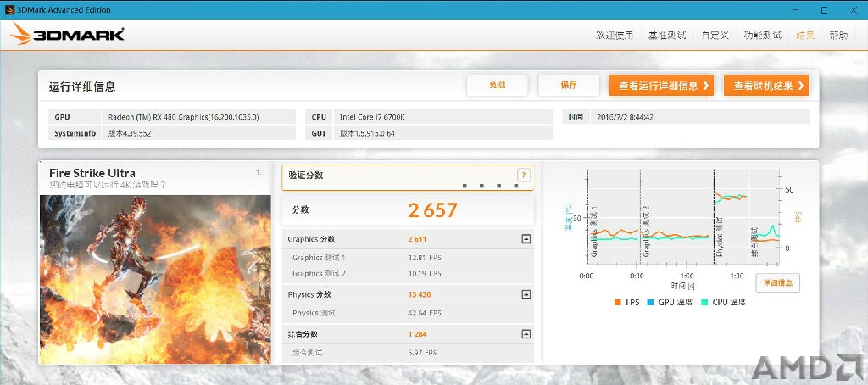868x385 pixels.
Task: Click the 综合测试 5.97 FPS value
Action: pos(422,352)
